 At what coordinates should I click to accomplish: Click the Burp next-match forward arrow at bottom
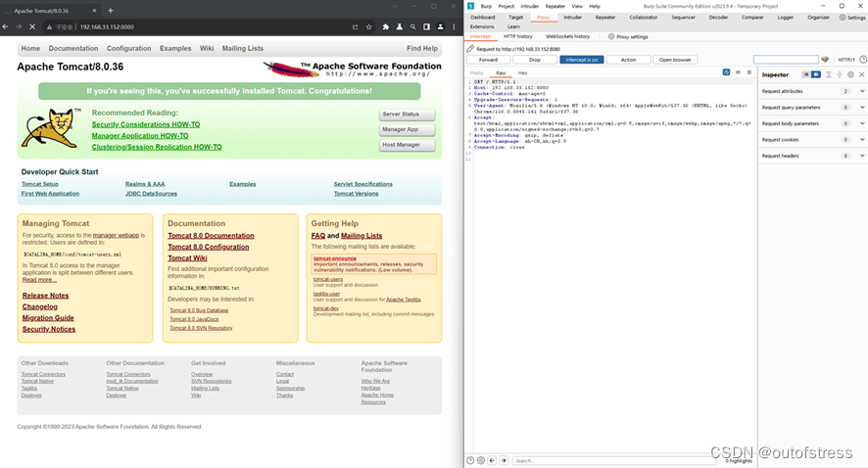click(504, 460)
